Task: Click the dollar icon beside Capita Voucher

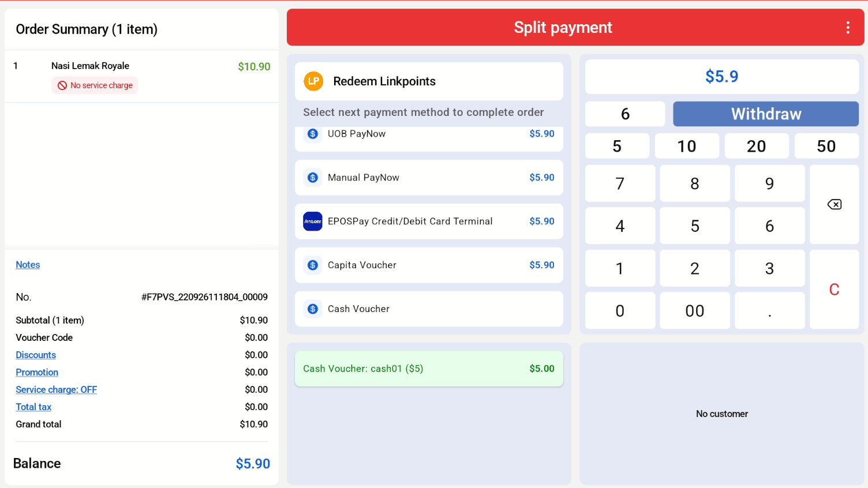Action: click(313, 265)
